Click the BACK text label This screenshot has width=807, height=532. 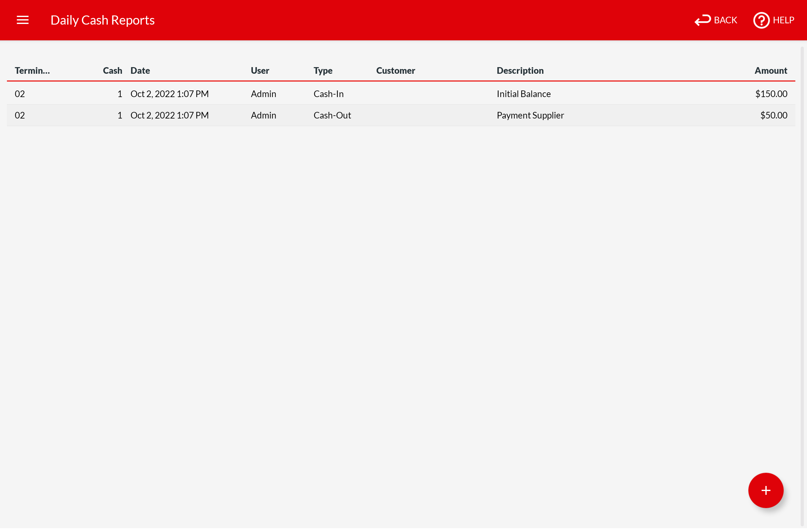(x=725, y=20)
